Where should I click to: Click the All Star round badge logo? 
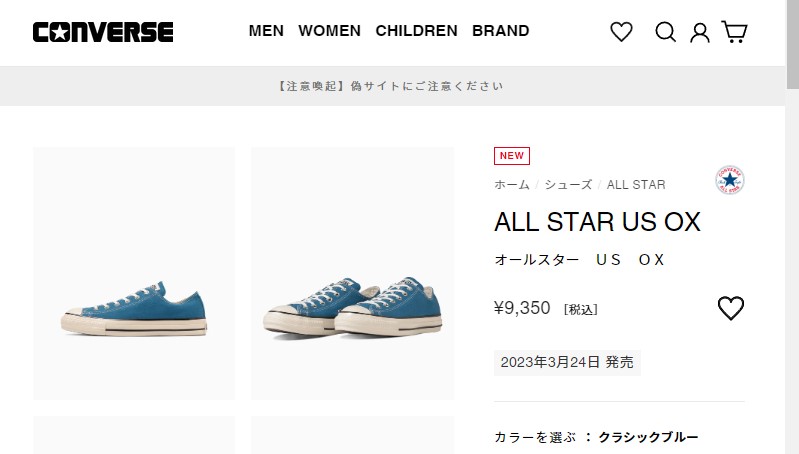point(730,180)
